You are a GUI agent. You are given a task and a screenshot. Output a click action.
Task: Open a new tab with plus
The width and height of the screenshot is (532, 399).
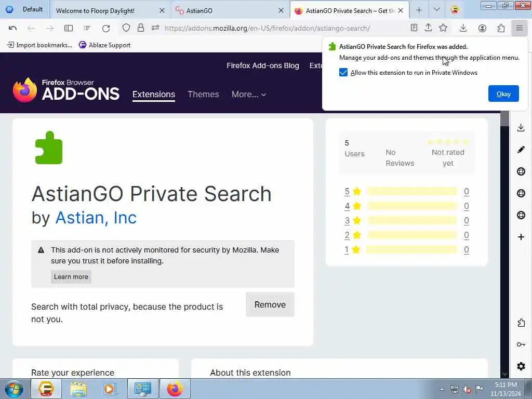pos(419,10)
